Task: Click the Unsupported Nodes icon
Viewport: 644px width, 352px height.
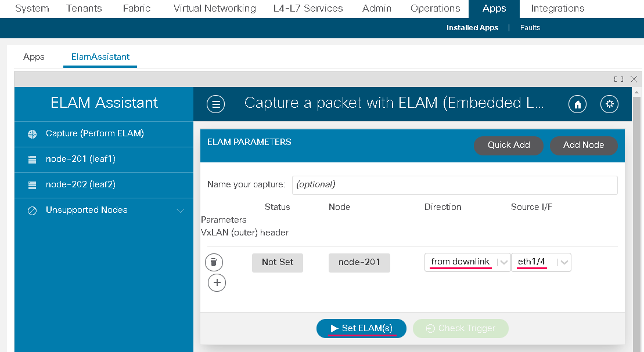Action: 32,211
